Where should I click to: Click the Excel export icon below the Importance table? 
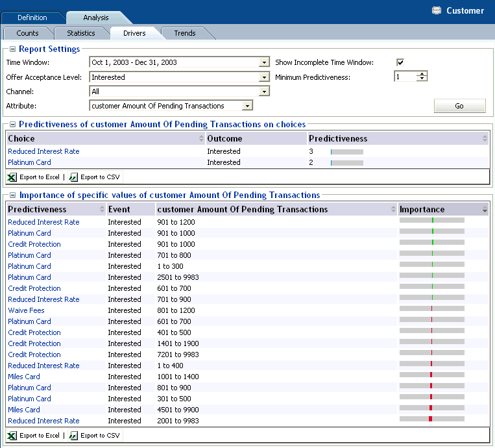click(12, 436)
